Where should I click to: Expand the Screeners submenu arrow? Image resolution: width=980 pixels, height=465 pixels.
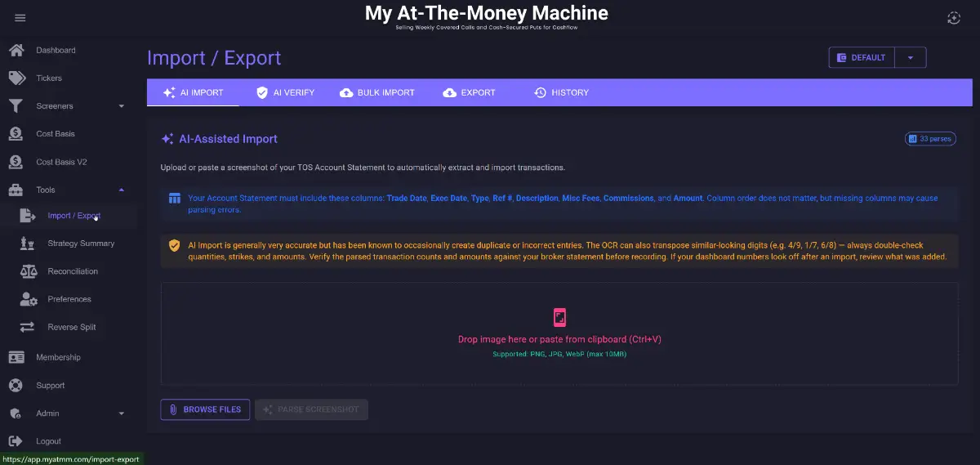coord(122,106)
